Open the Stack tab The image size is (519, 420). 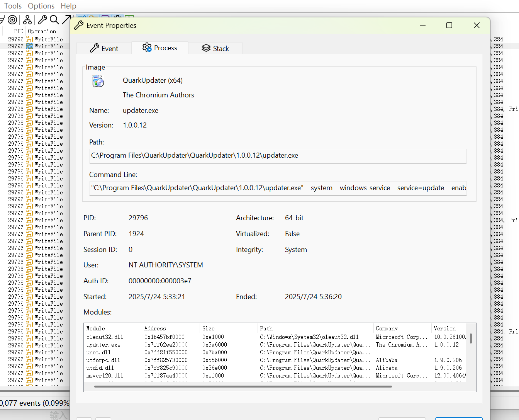[x=215, y=48]
